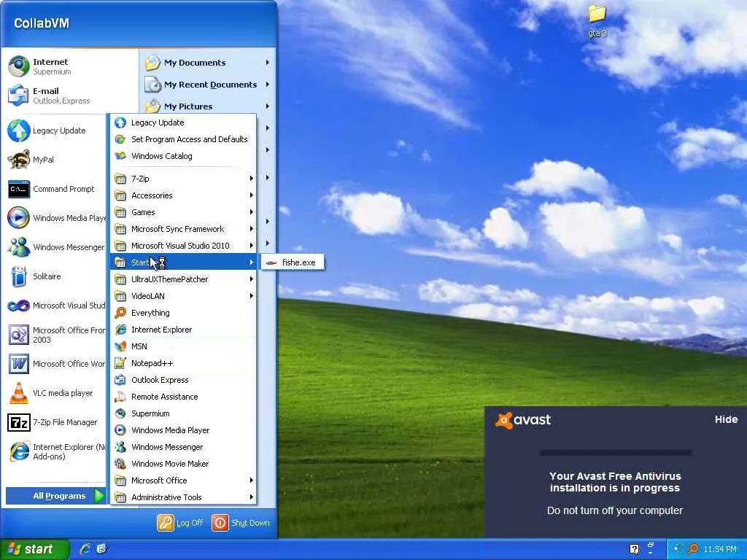
Task: Open Outlook Express E-mail pinned icon
Action: (19, 96)
